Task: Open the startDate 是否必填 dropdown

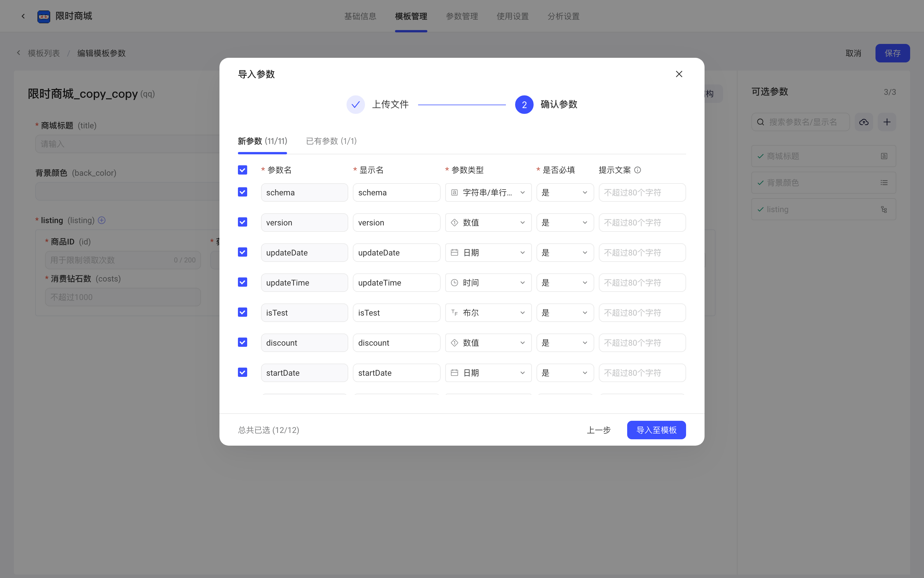Action: pyautogui.click(x=565, y=373)
